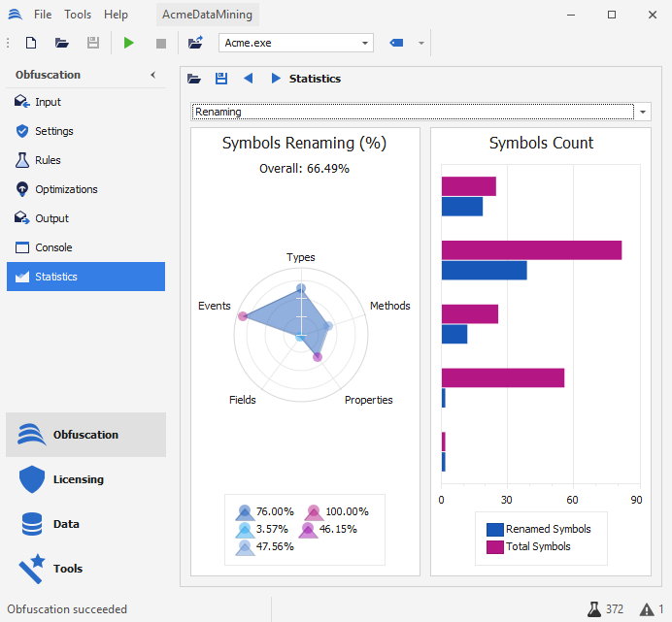Click the New project toolbar icon
The height and width of the screenshot is (622, 672).
(x=31, y=43)
